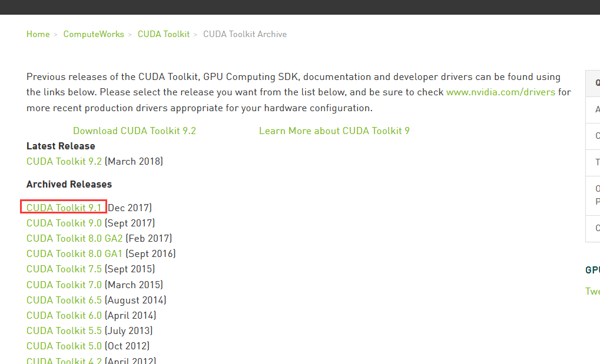Screen dimensions: 600x364
Task: Open CUDA Toolkit 5.0 link
Action: [x=64, y=346]
